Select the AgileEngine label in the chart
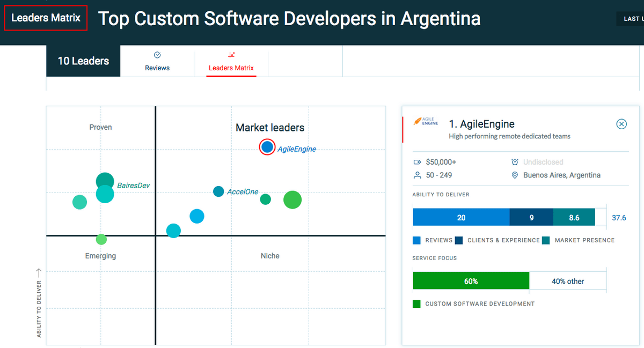644x348 pixels. tap(297, 149)
